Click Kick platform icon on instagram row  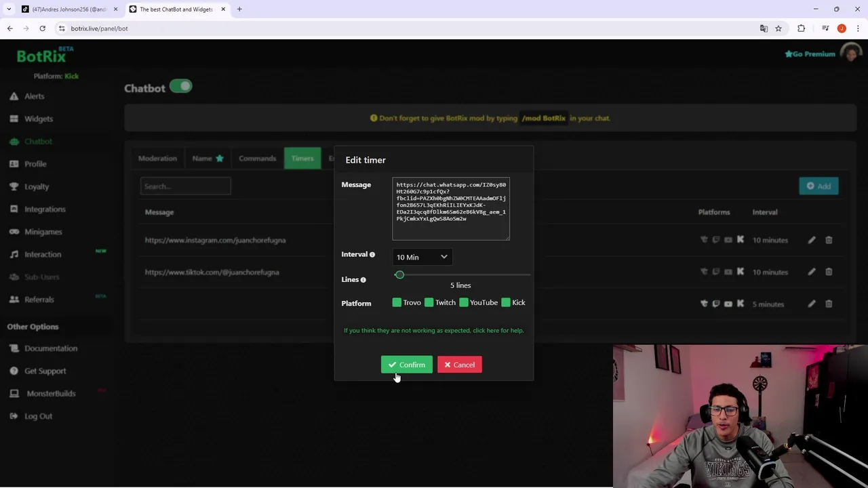click(741, 240)
